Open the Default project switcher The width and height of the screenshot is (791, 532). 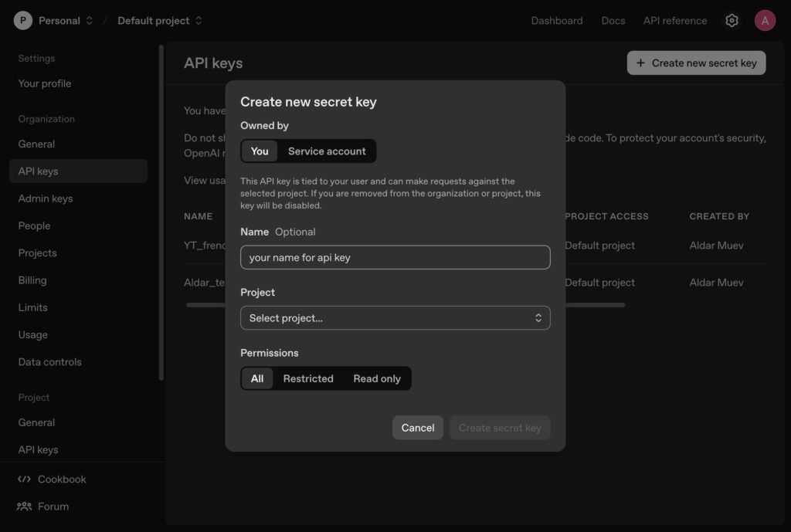[x=159, y=21]
